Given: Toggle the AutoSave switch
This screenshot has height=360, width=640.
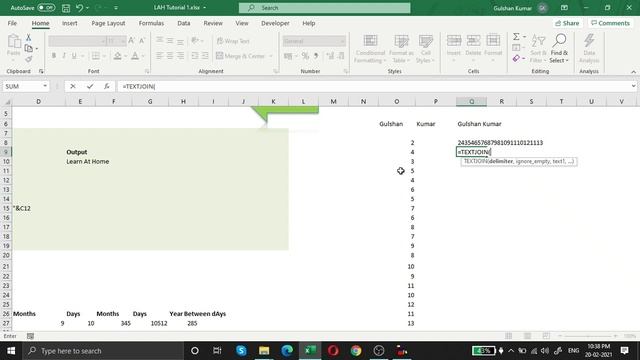Looking at the screenshot, I should tap(46, 8).
